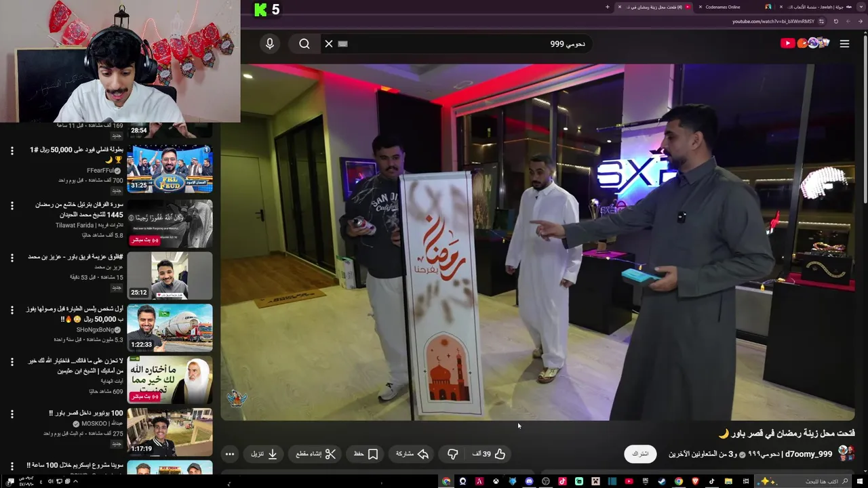This screenshot has width=868, height=488.
Task: Open Xbox app from the taskbar
Action: click(x=496, y=481)
